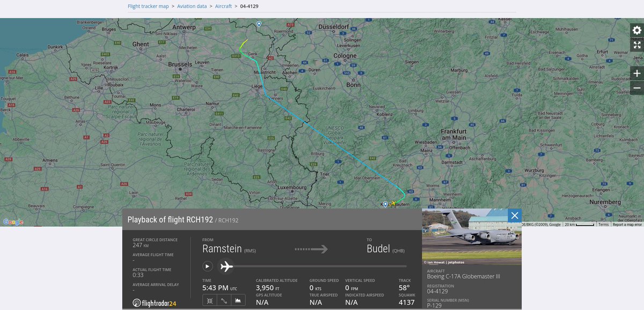Click the actual flight time 0:33
Image resolution: width=644 pixels, height=310 pixels.
pyautogui.click(x=138, y=275)
